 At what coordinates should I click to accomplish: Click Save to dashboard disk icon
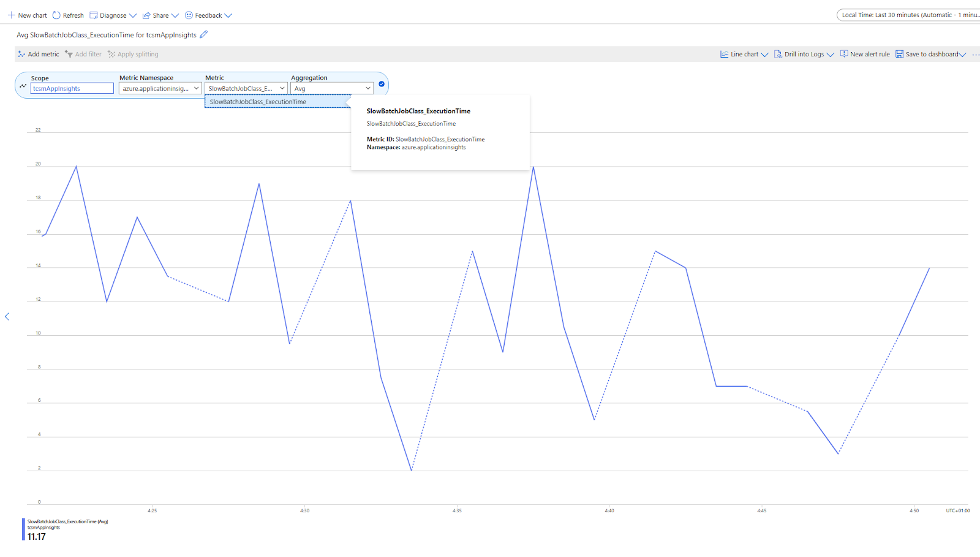pyautogui.click(x=899, y=54)
